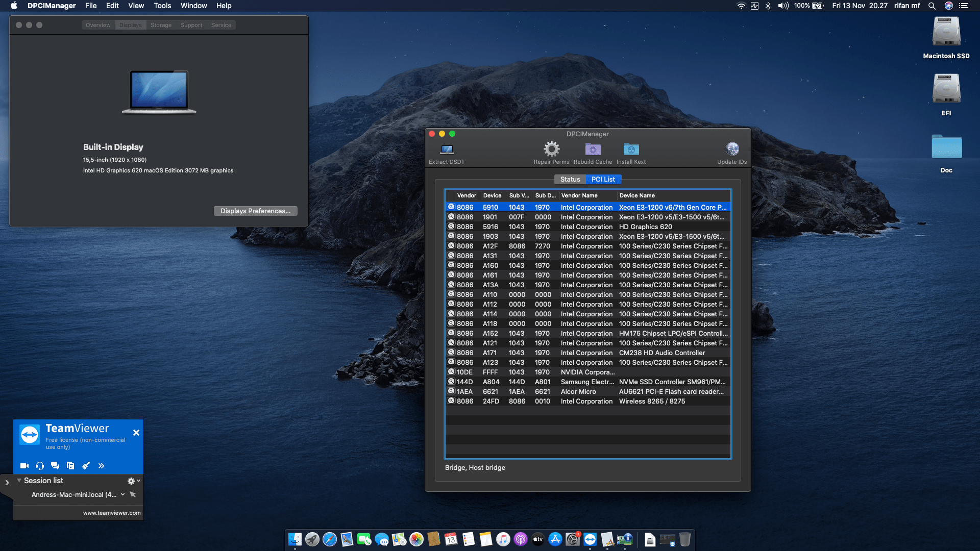The image size is (980, 551).
Task: Click the Rebuild Cache folder icon
Action: (x=593, y=149)
